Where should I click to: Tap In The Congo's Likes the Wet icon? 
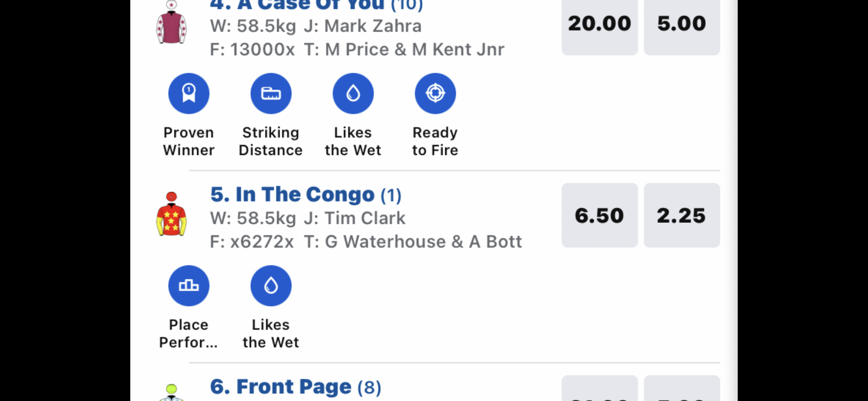[271, 286]
